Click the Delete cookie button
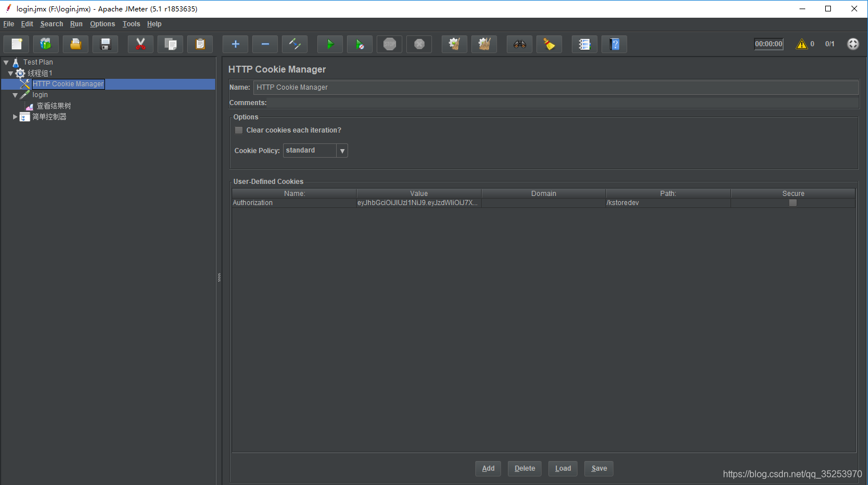Viewport: 868px width, 485px height. 524,468
